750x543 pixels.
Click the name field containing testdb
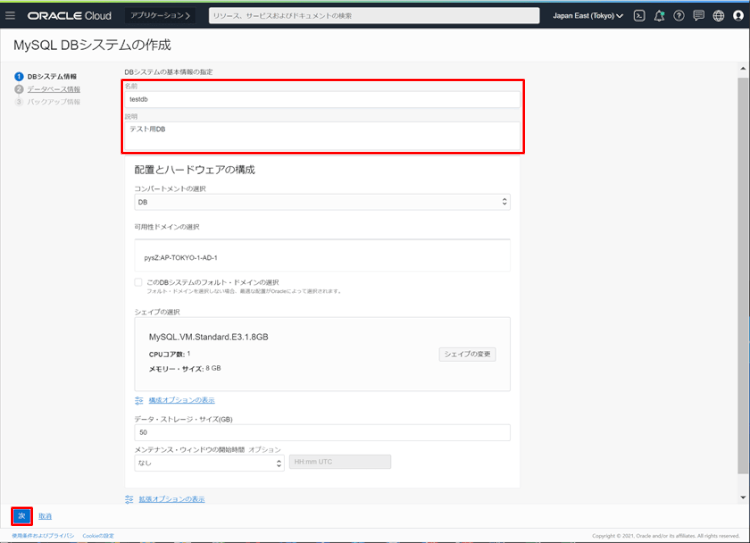(322, 99)
